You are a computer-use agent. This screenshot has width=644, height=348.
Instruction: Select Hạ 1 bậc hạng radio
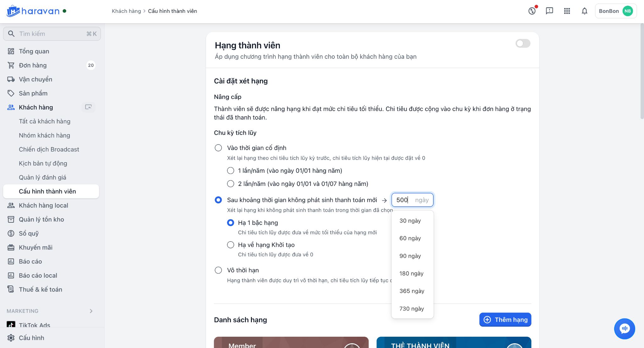coord(230,223)
